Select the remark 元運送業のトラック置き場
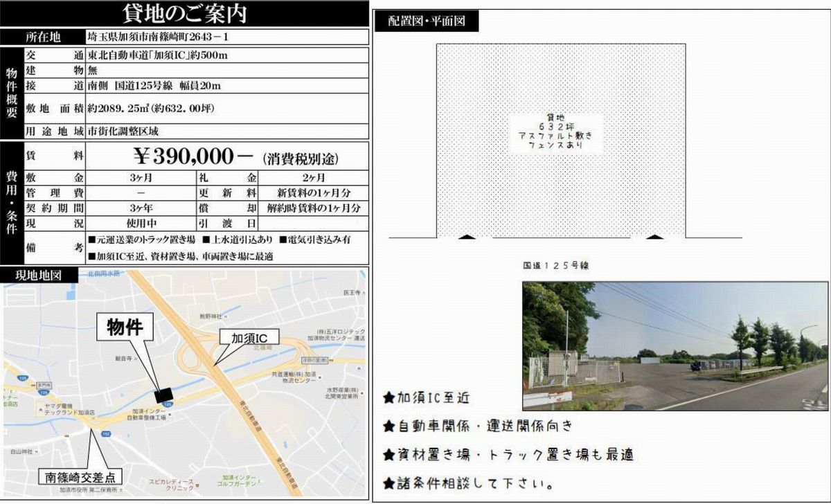 click(x=143, y=240)
